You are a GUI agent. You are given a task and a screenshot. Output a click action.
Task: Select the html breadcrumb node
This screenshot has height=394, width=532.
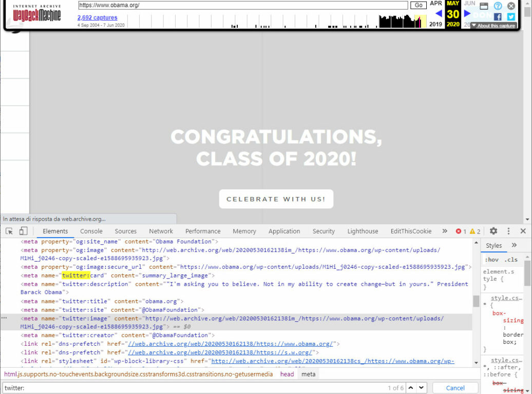tap(139, 375)
